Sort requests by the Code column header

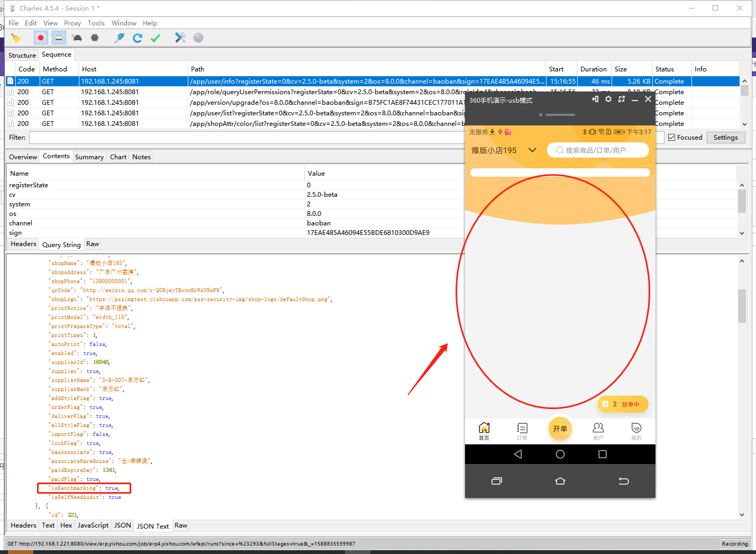[26, 69]
